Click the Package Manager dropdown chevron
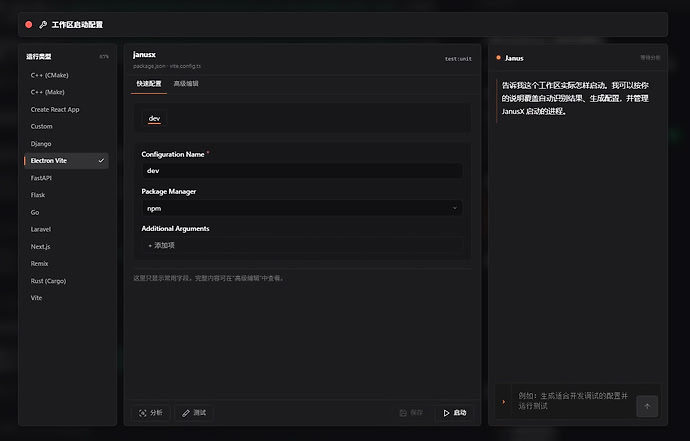The width and height of the screenshot is (690, 441). 455,208
